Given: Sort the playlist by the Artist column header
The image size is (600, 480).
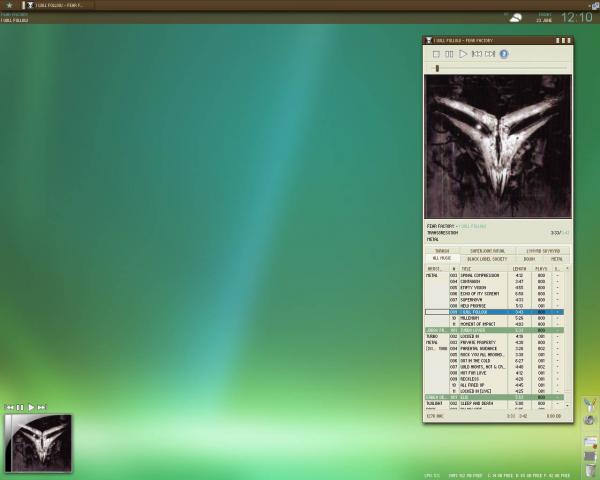Looking at the screenshot, I should [x=437, y=269].
